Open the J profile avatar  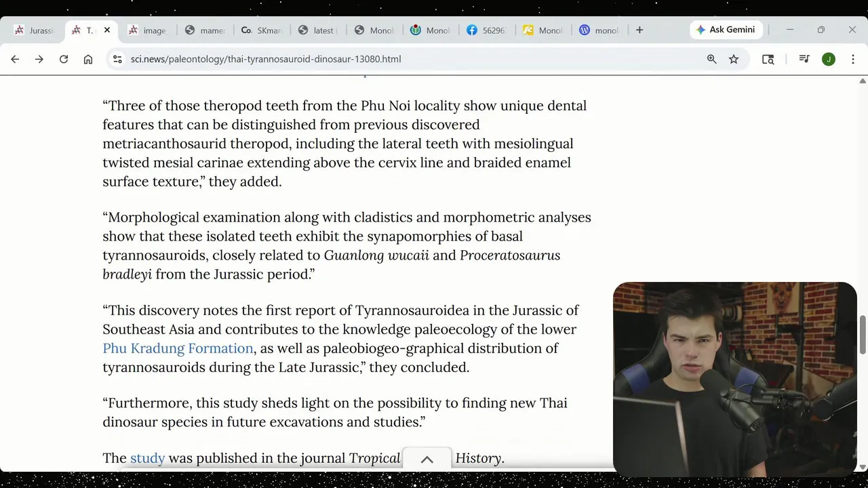829,59
